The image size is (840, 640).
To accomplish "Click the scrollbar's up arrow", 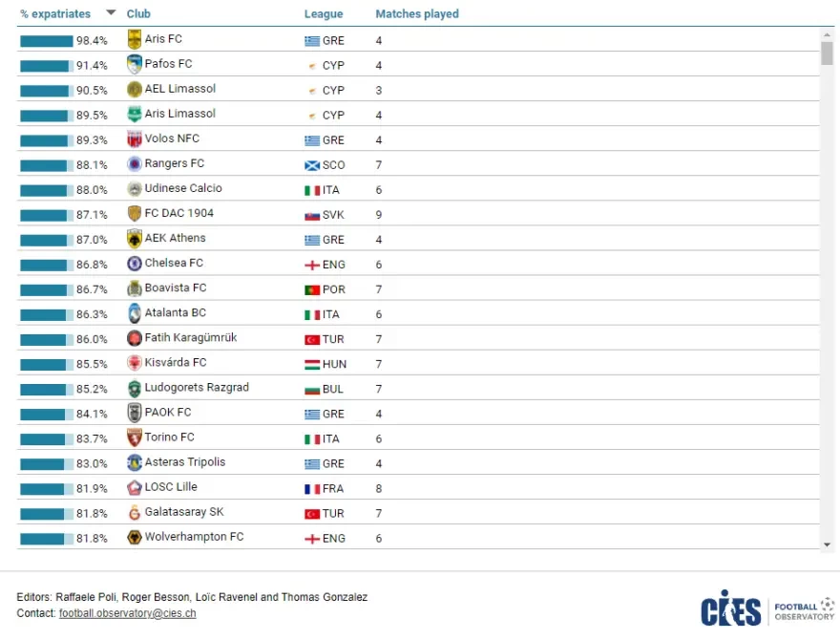I will [827, 34].
